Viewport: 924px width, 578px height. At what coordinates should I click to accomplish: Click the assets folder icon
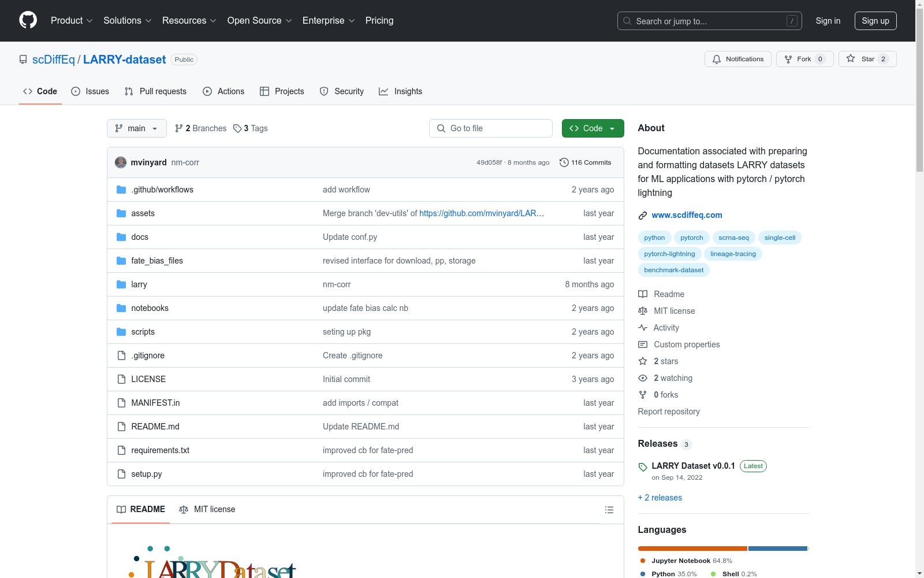tap(121, 213)
